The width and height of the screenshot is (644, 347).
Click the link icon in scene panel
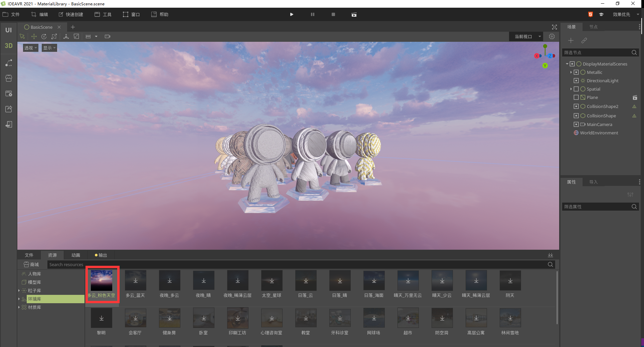coord(584,40)
